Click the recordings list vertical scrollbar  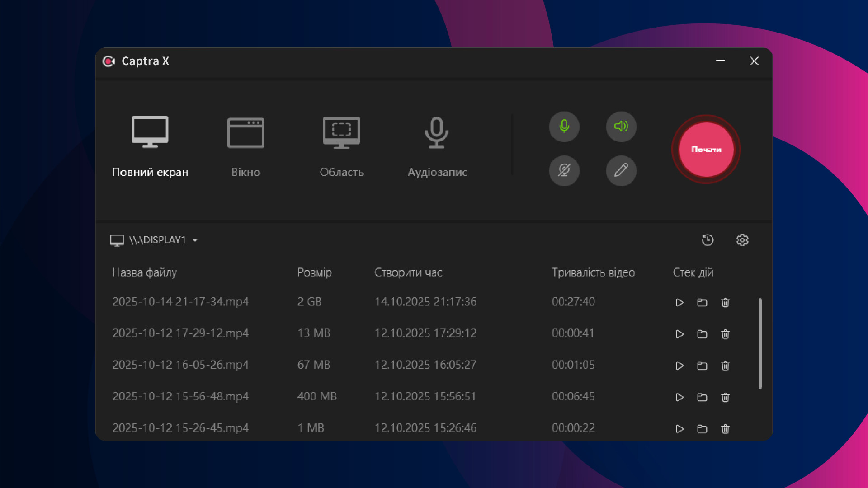tap(760, 343)
